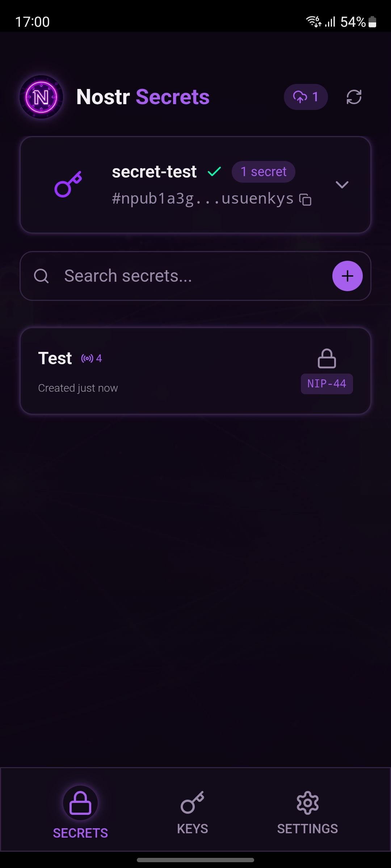Tap the green verification checkmark on secret-test
Screen dimensions: 391x868
point(214,171)
